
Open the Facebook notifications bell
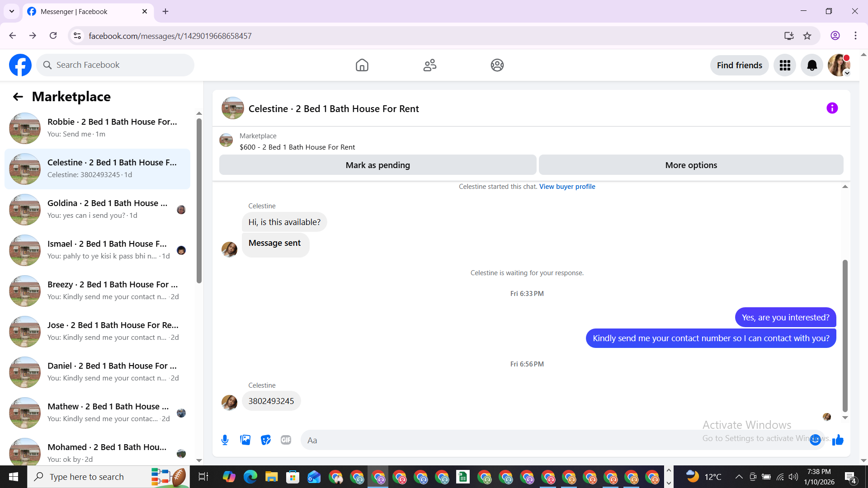812,66
